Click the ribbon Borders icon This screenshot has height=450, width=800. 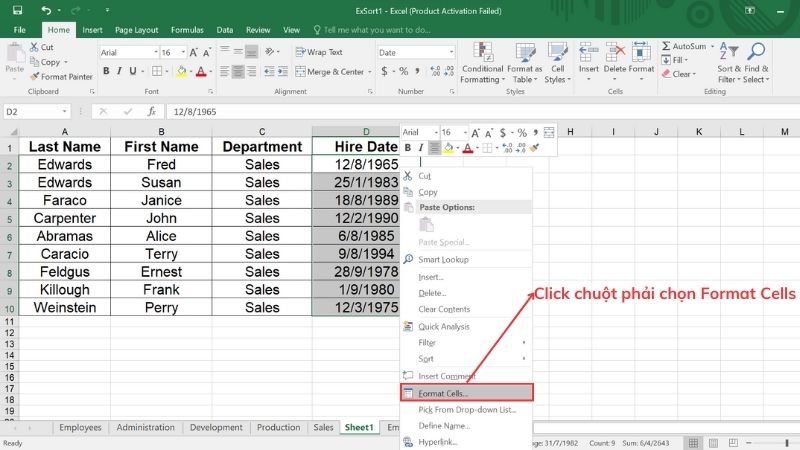click(x=157, y=71)
